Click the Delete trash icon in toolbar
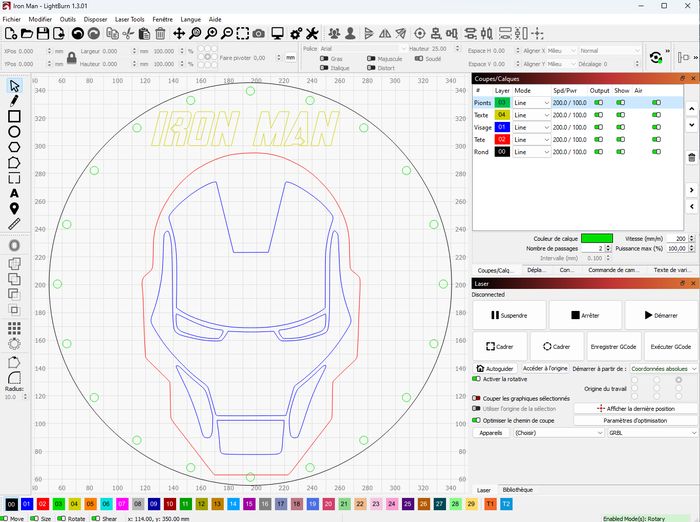 coord(160,33)
